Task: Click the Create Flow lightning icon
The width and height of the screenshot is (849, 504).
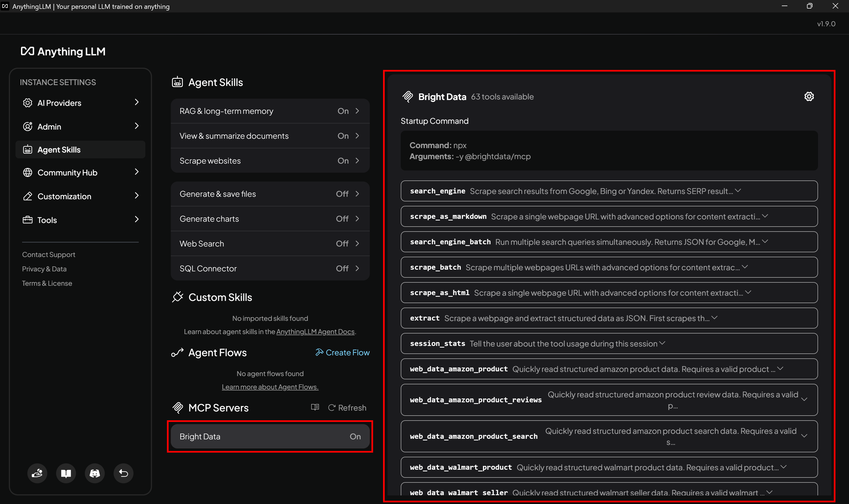Action: [319, 352]
